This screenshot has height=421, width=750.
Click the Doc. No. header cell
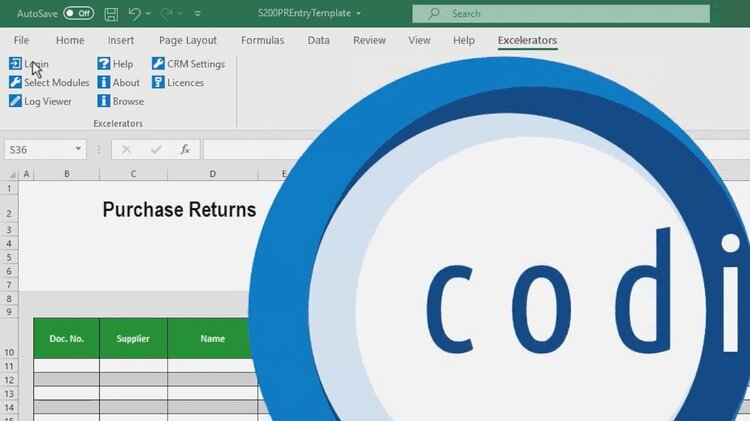(66, 338)
